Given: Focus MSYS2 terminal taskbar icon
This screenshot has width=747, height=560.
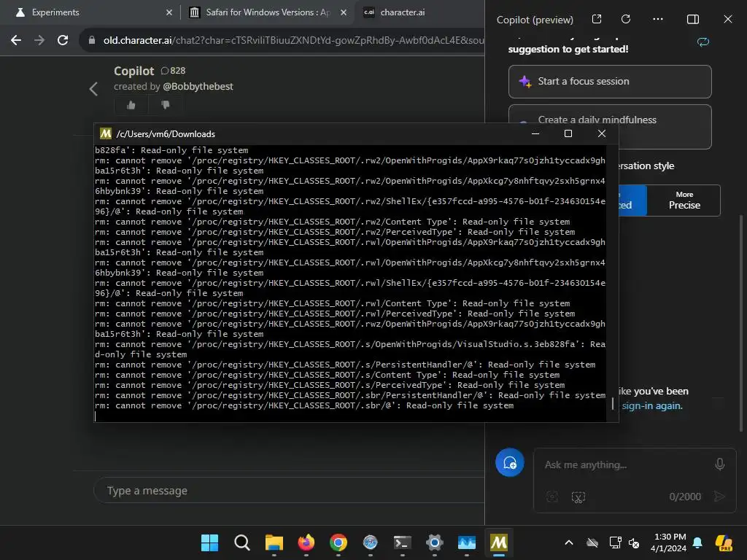Looking at the screenshot, I should tap(499, 542).
